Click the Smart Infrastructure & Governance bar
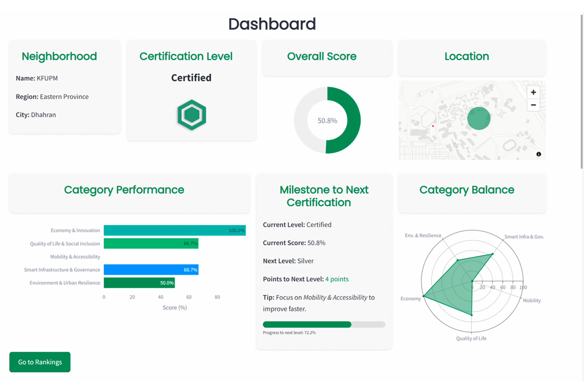The image size is (588, 390). coord(151,270)
